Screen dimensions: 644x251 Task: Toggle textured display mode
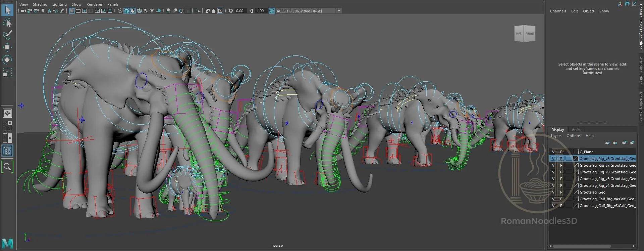tap(146, 11)
